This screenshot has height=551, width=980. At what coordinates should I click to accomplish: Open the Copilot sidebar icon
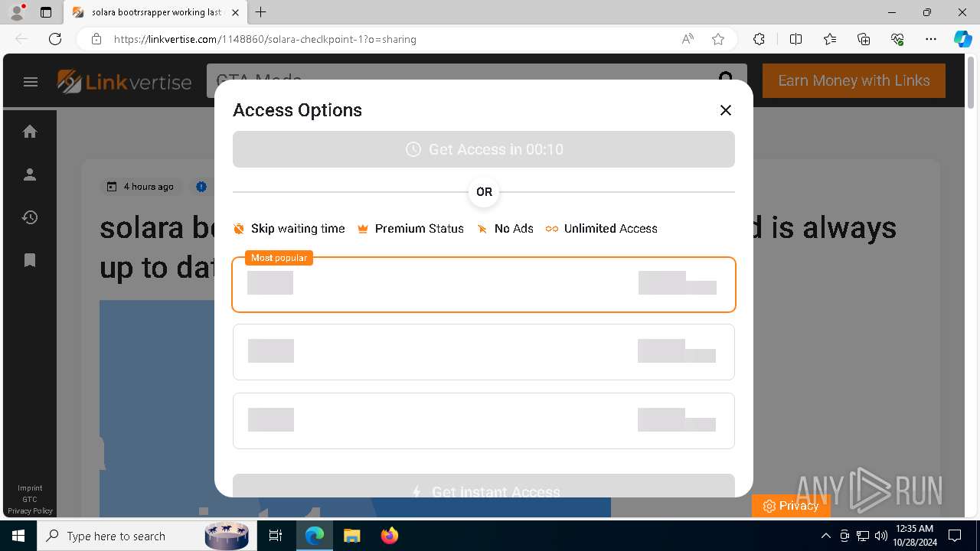963,39
